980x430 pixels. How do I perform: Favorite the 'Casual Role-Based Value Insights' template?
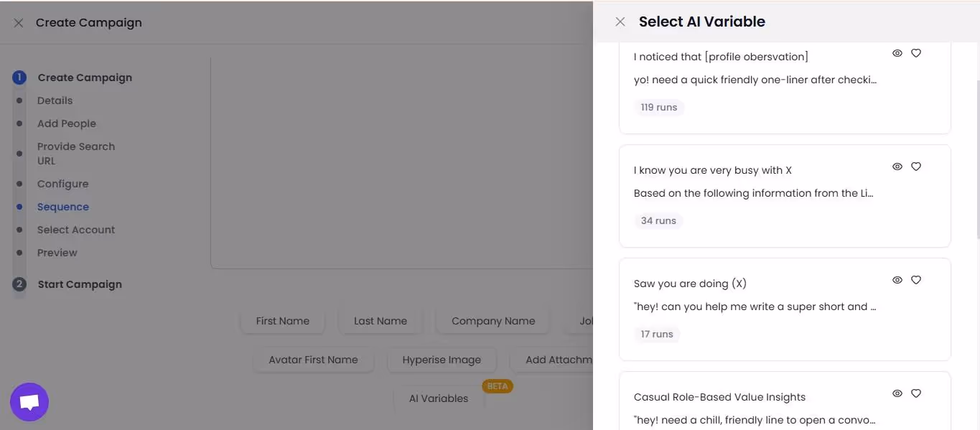[915, 393]
